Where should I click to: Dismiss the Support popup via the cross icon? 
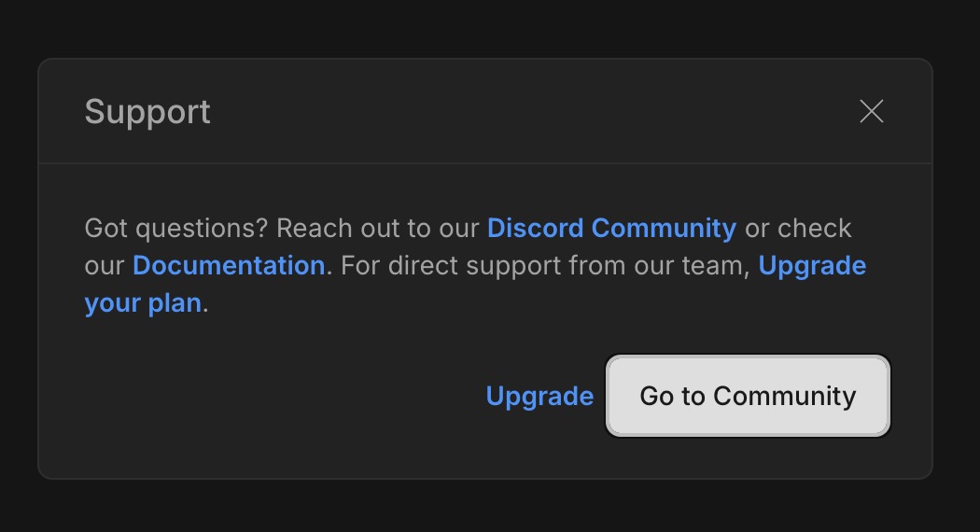point(871,111)
